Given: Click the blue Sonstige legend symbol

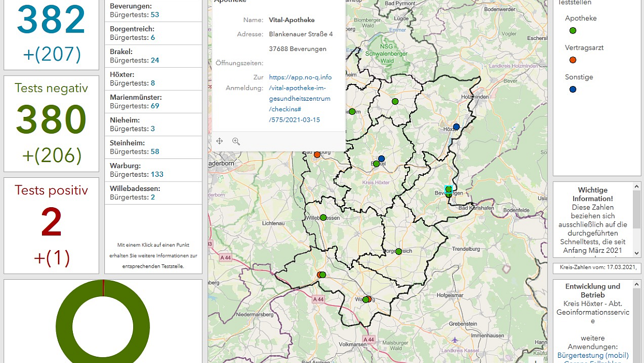Looking at the screenshot, I should tap(573, 89).
